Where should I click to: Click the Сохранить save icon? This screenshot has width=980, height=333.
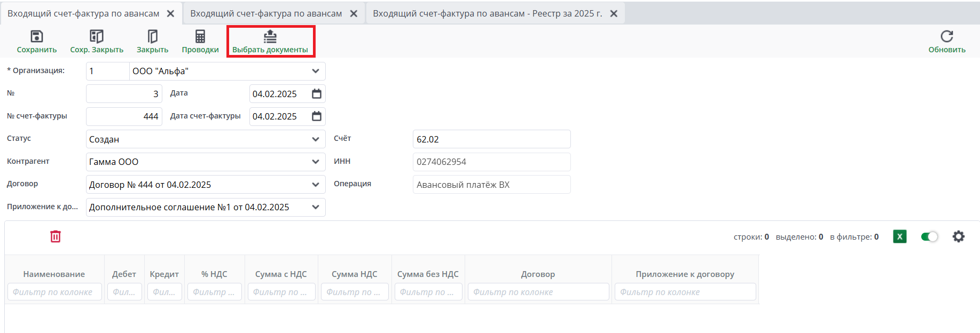36,36
